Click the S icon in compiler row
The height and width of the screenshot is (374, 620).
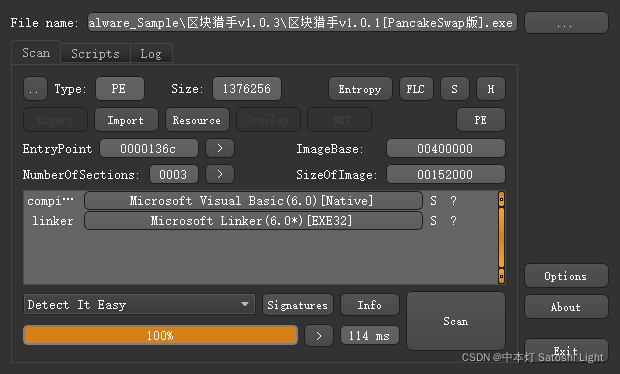pyautogui.click(x=434, y=201)
